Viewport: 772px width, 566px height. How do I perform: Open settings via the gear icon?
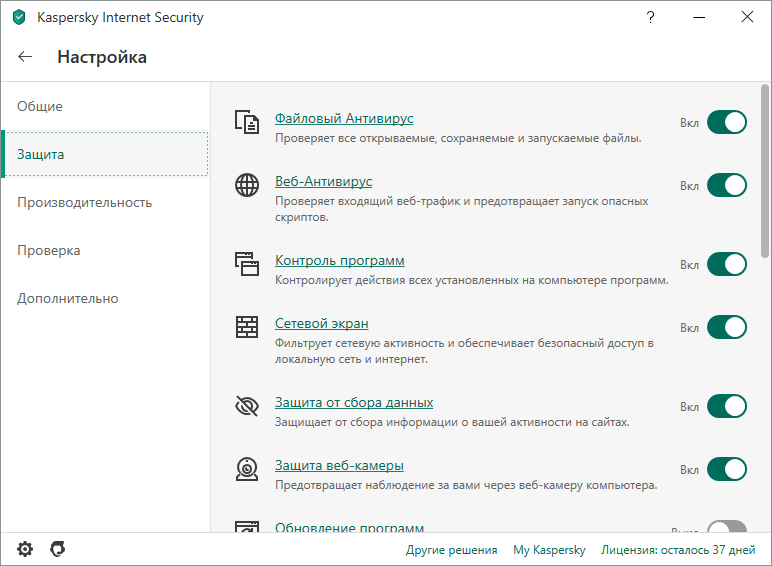pos(25,549)
